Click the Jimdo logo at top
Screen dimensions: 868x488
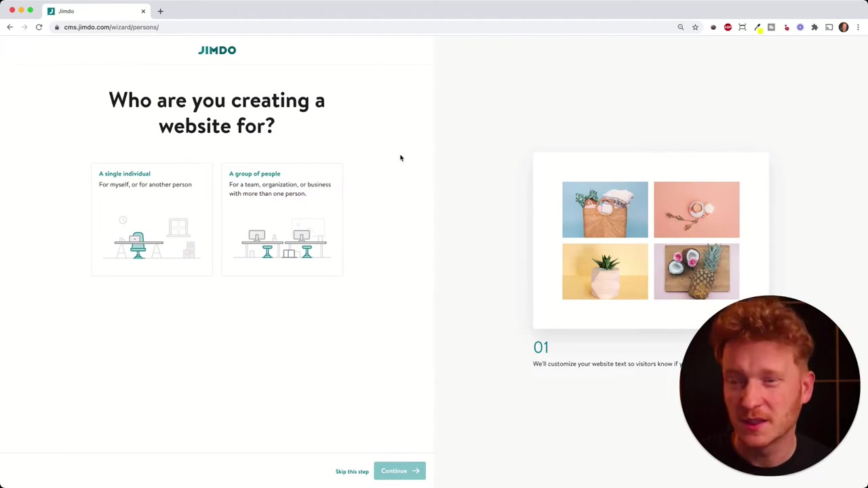tap(217, 50)
